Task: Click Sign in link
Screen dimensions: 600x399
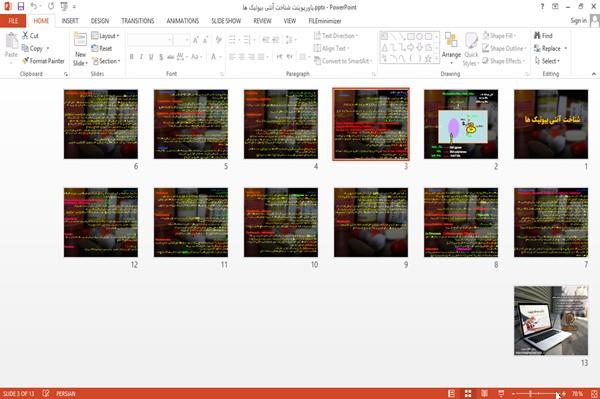Action: pyautogui.click(x=578, y=21)
